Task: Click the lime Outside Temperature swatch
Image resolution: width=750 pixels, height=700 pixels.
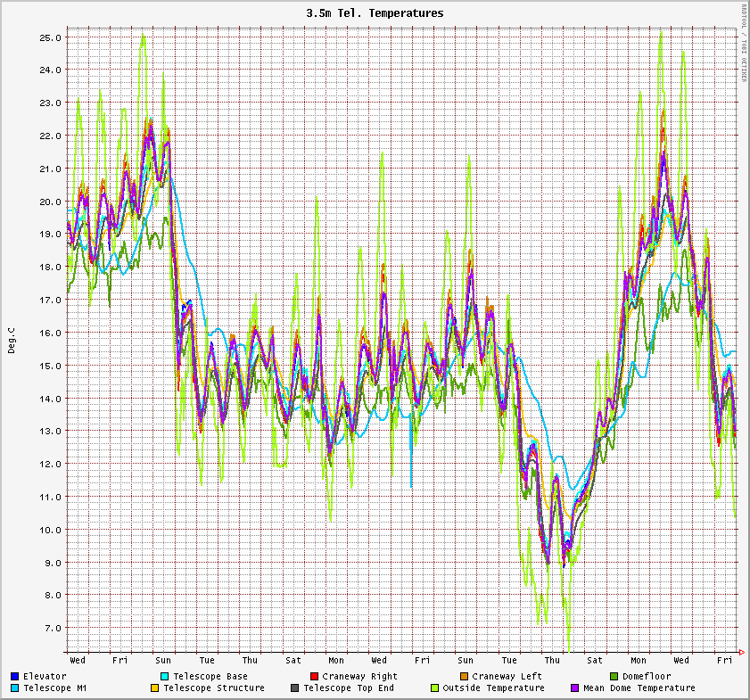Action: pos(434,688)
